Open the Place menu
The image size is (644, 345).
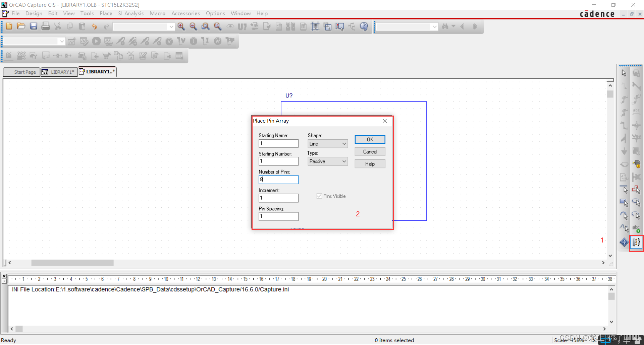106,13
